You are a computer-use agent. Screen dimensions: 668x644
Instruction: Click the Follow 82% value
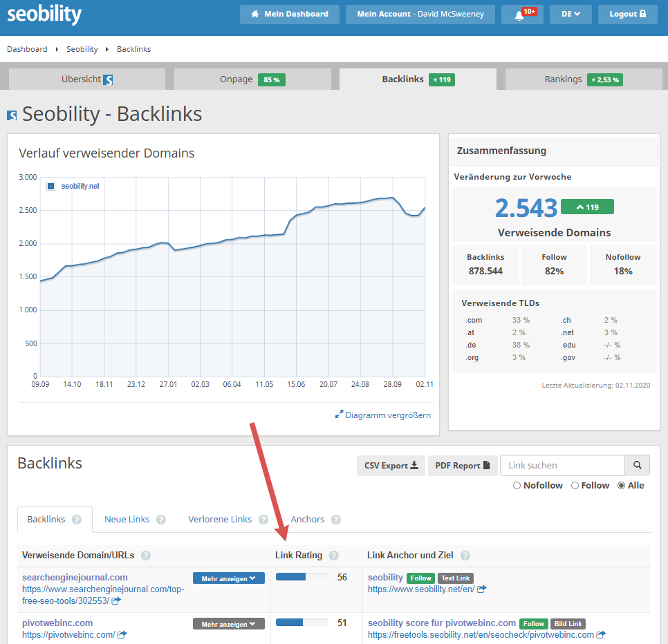click(555, 271)
